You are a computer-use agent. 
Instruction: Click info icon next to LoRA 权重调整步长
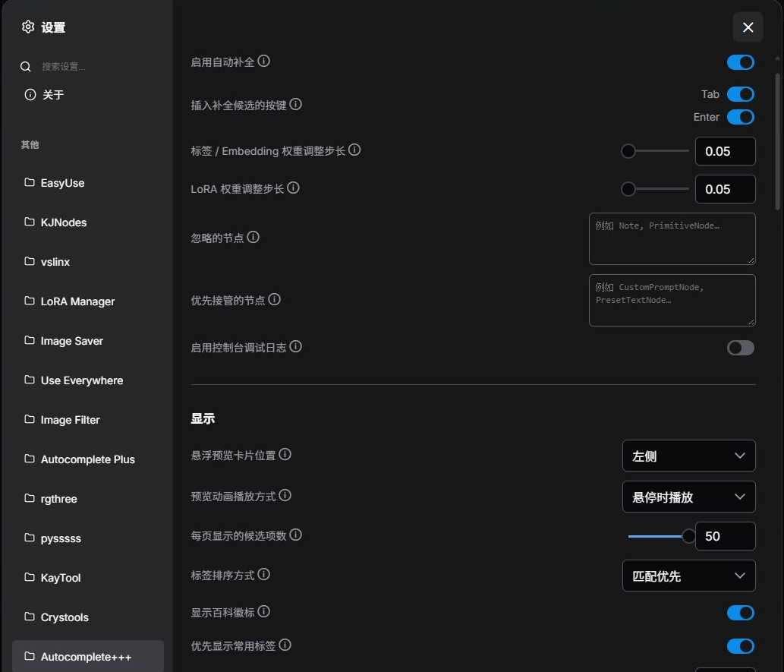pyautogui.click(x=294, y=188)
